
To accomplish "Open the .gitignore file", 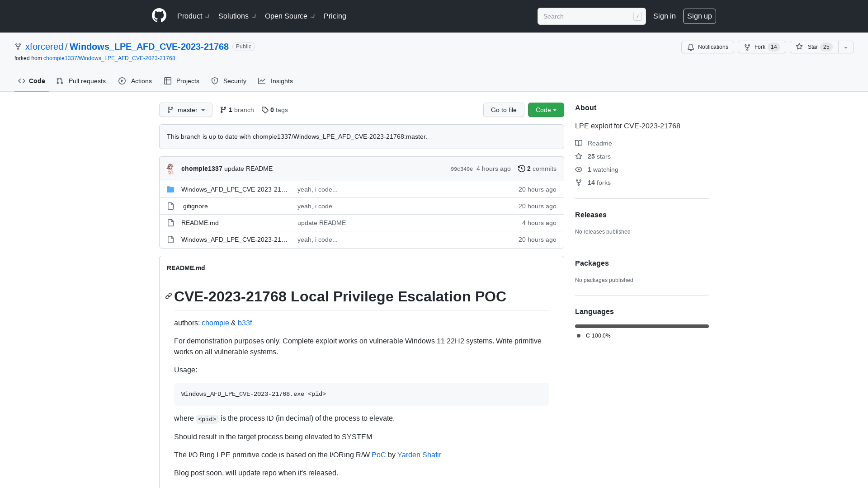I will click(194, 206).
